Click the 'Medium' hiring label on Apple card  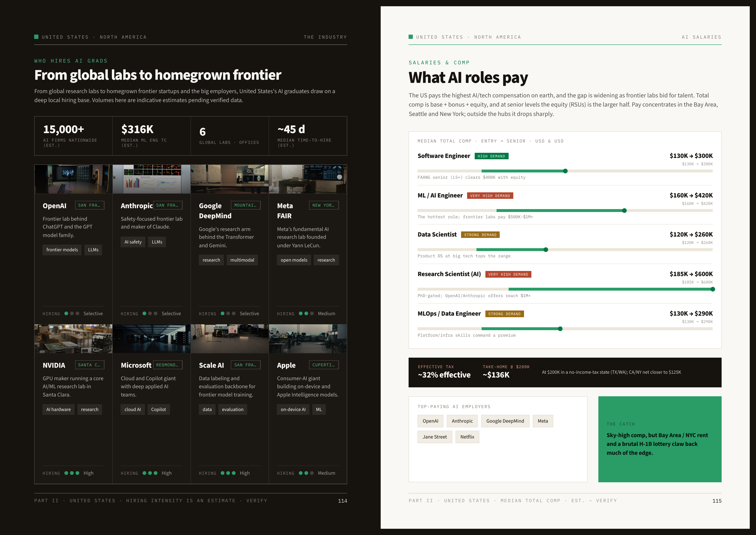pyautogui.click(x=326, y=473)
